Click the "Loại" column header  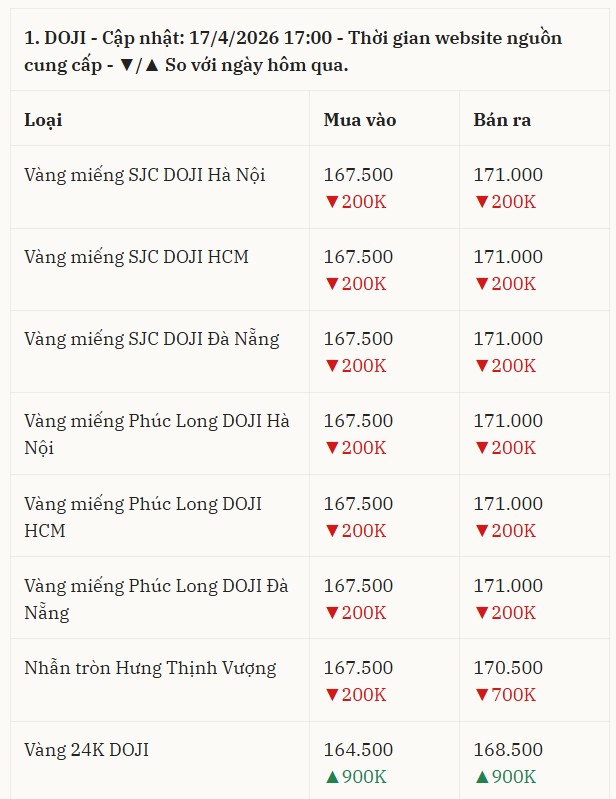click(43, 120)
